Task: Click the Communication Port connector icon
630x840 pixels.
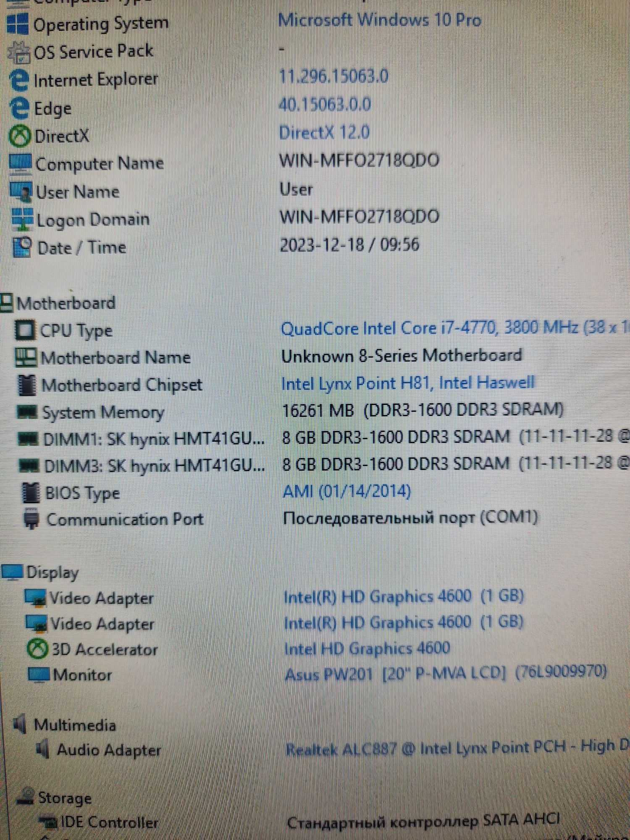Action: [x=31, y=519]
